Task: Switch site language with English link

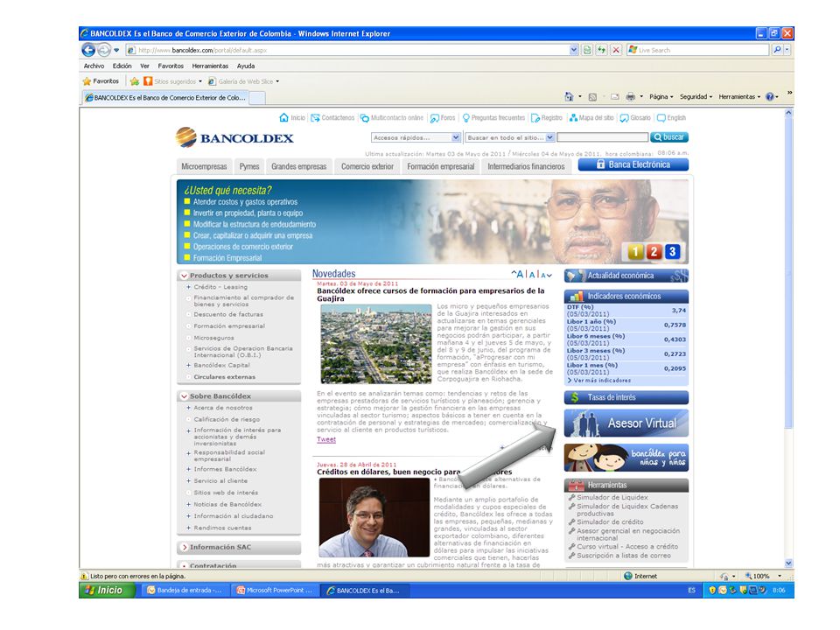Action: pos(671,118)
